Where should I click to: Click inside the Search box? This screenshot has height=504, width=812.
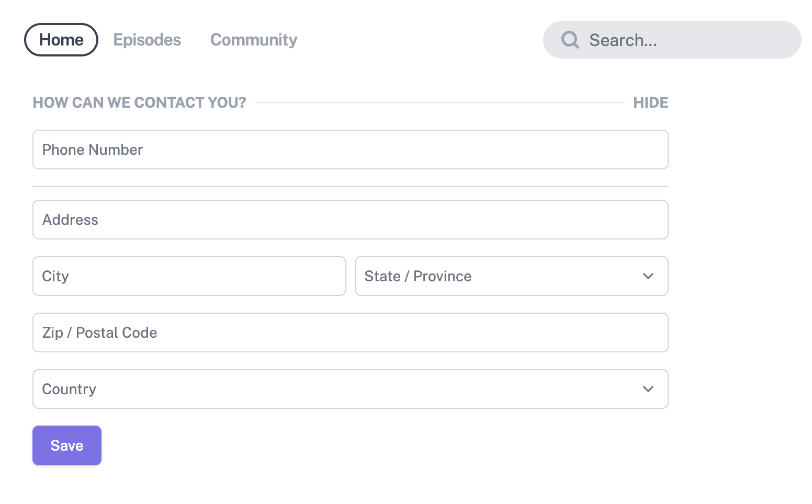pos(671,40)
